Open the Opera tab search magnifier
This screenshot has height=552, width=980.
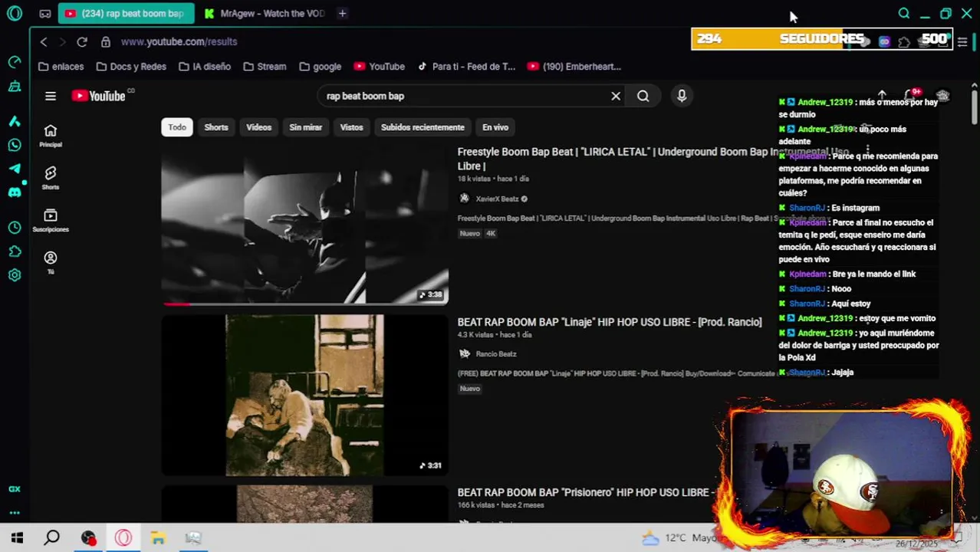tap(904, 13)
